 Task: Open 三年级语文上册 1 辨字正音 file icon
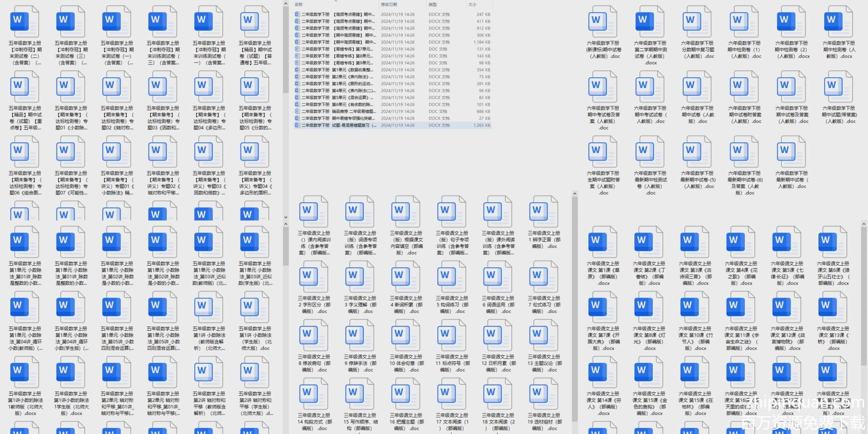click(x=544, y=211)
